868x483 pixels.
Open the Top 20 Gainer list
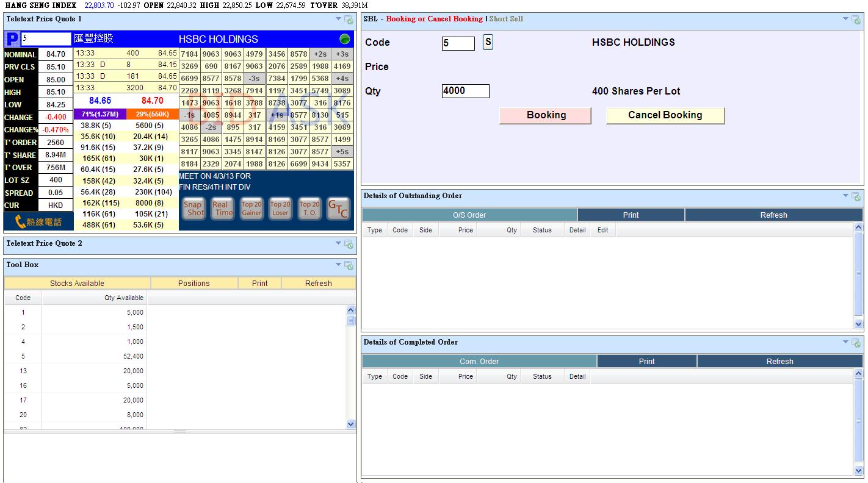(251, 209)
